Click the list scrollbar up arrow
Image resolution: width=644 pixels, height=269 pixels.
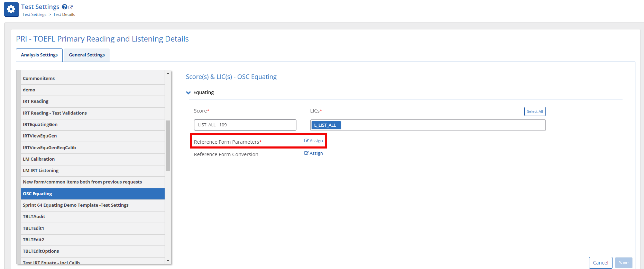(168, 73)
